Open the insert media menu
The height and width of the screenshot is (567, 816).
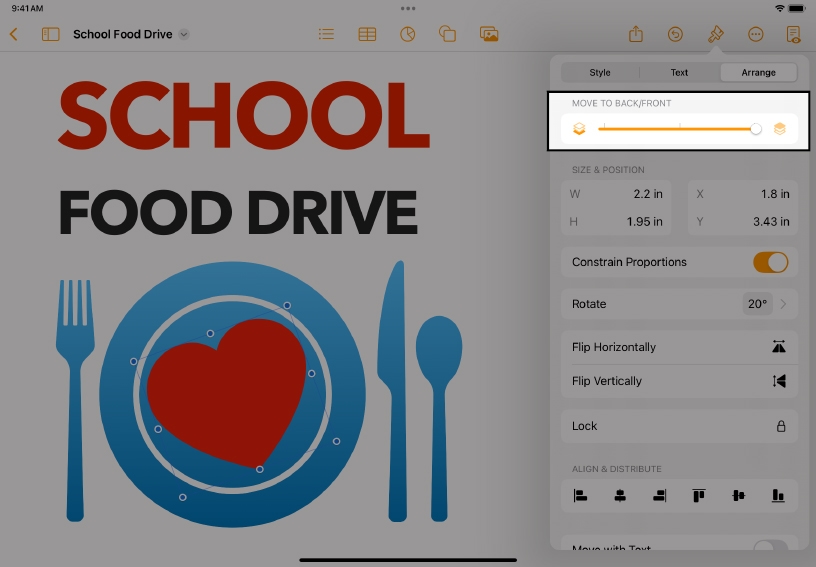[489, 34]
